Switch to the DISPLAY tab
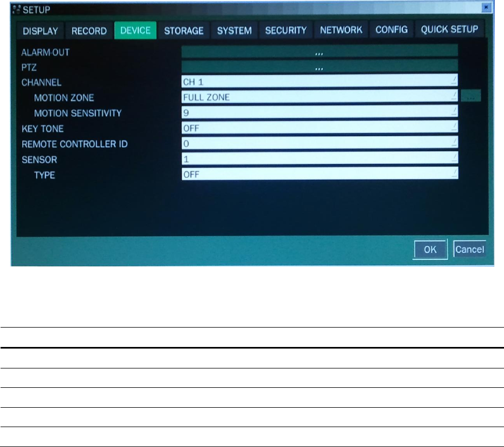 coord(40,31)
